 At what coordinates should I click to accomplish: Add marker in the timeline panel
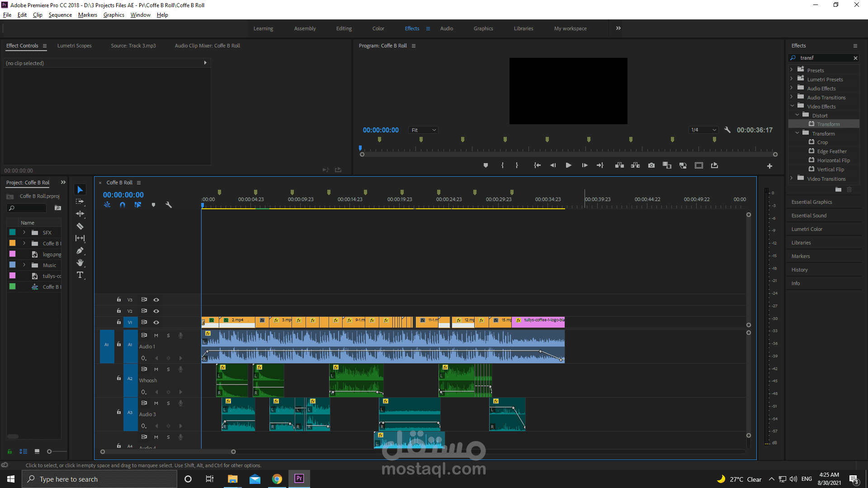(153, 205)
